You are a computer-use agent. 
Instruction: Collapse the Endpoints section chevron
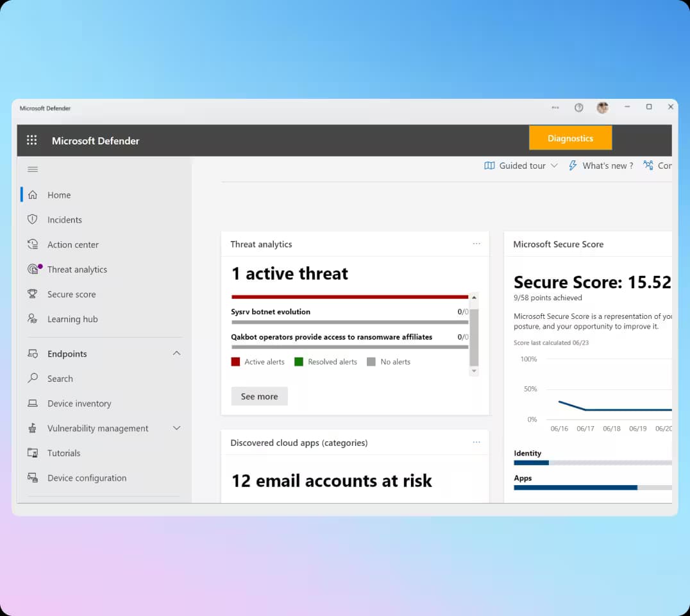[176, 353]
